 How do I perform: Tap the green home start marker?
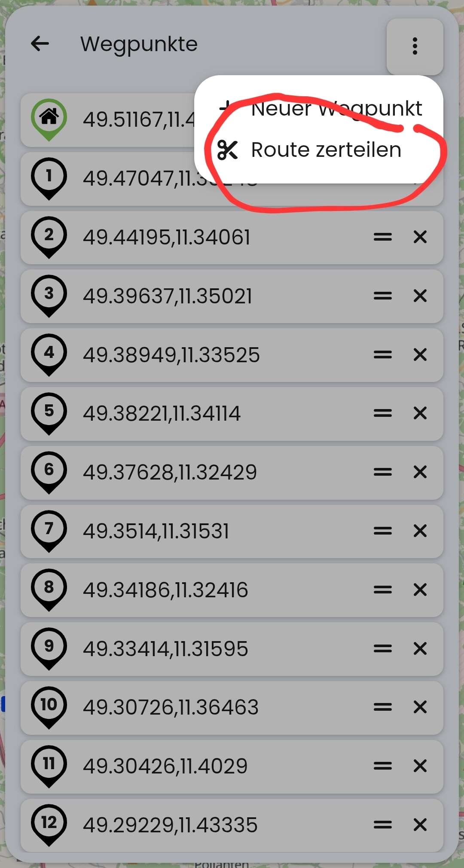point(49,119)
